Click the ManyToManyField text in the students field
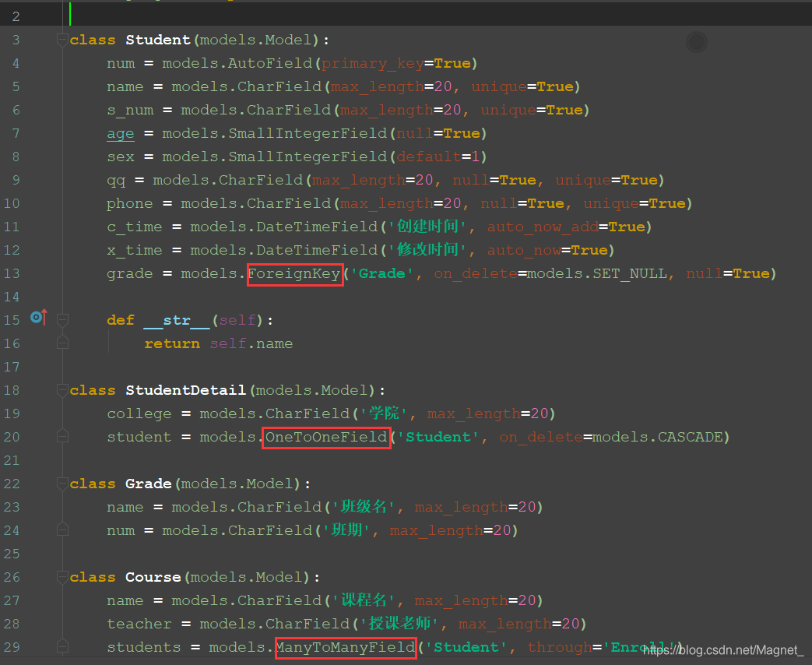812x665 pixels. tap(346, 647)
